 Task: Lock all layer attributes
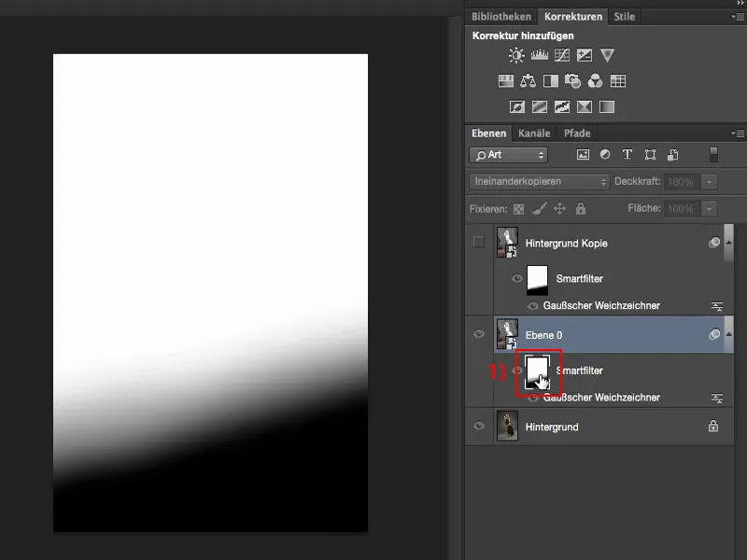[580, 208]
